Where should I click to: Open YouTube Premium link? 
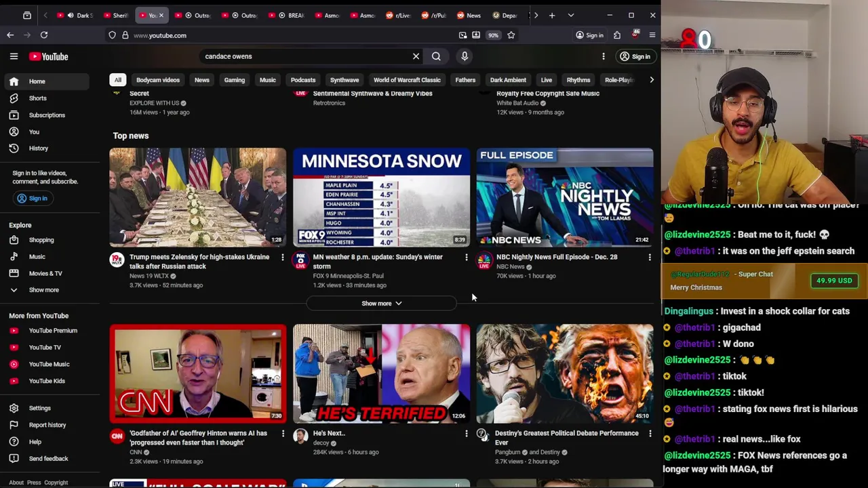click(52, 331)
